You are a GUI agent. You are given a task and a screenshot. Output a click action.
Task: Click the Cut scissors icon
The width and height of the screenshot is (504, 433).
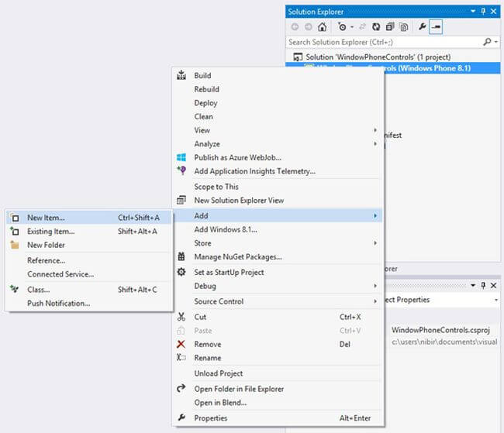181,317
